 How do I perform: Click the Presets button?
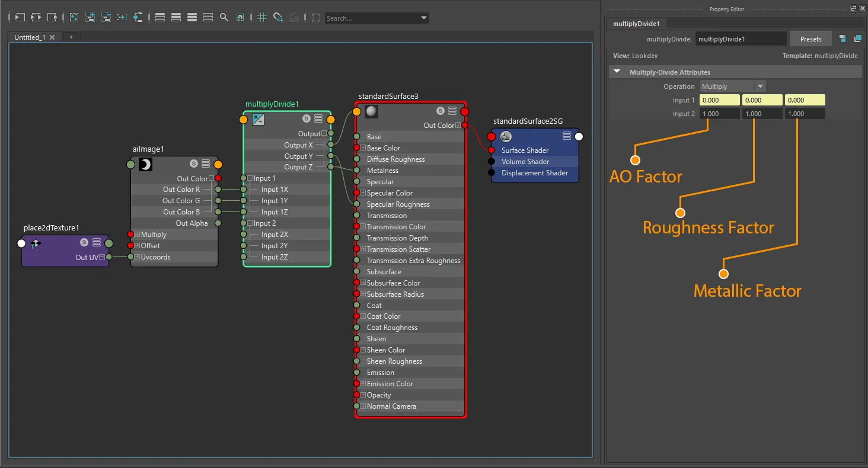click(x=810, y=39)
